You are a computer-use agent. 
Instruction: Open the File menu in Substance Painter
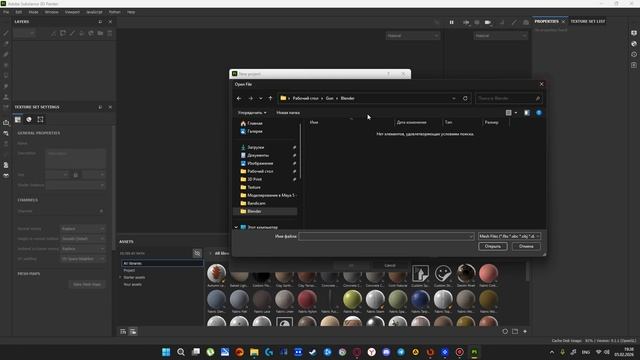click(6, 12)
